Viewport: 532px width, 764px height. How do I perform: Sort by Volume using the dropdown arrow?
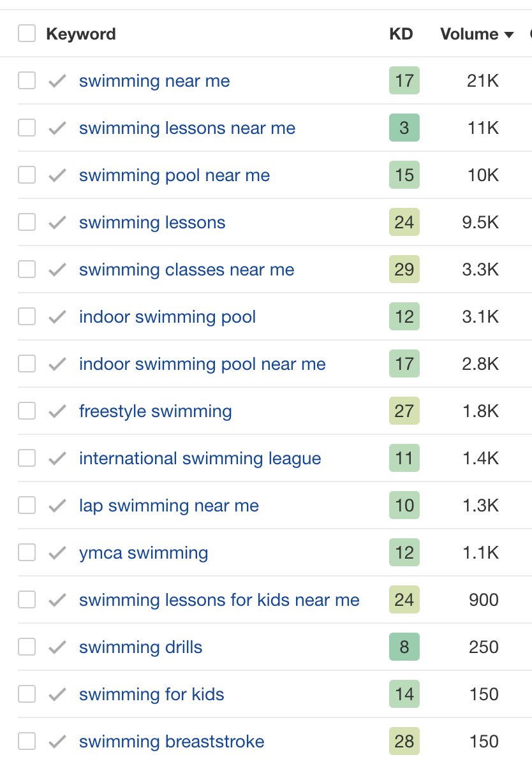click(x=509, y=34)
